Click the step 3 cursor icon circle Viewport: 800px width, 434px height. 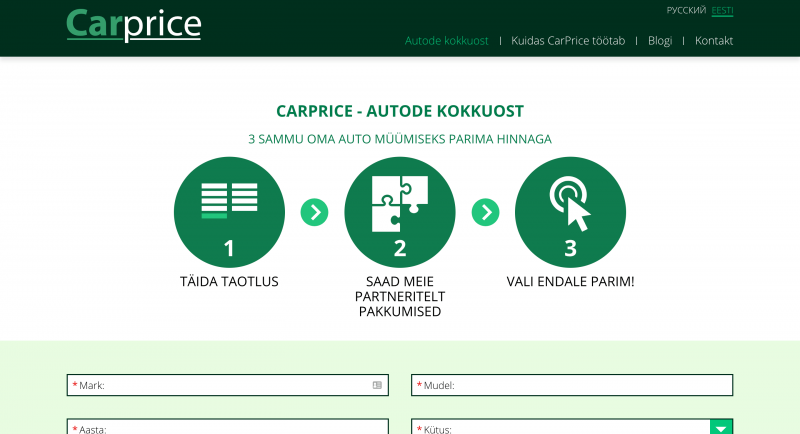[570, 212]
